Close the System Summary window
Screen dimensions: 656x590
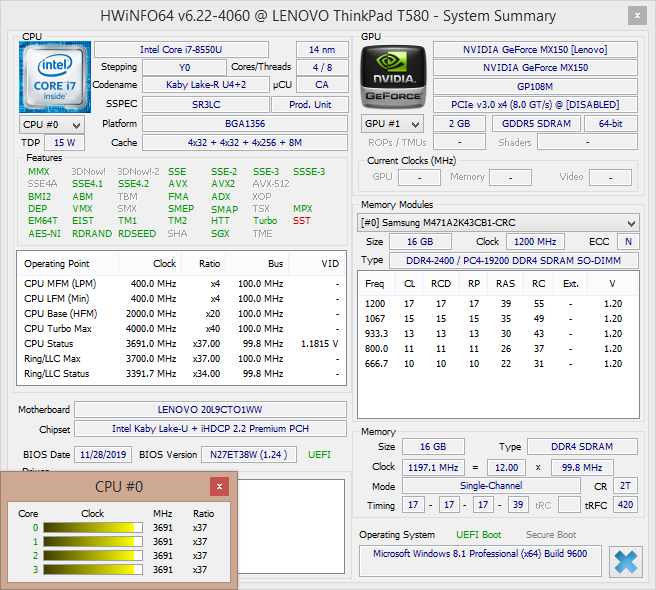pyautogui.click(x=637, y=16)
